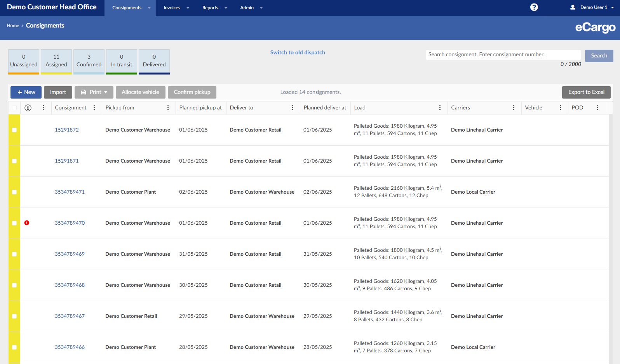This screenshot has width=620, height=364.
Task: Tick the checkbox for consignment 3534789471
Action: tap(14, 192)
